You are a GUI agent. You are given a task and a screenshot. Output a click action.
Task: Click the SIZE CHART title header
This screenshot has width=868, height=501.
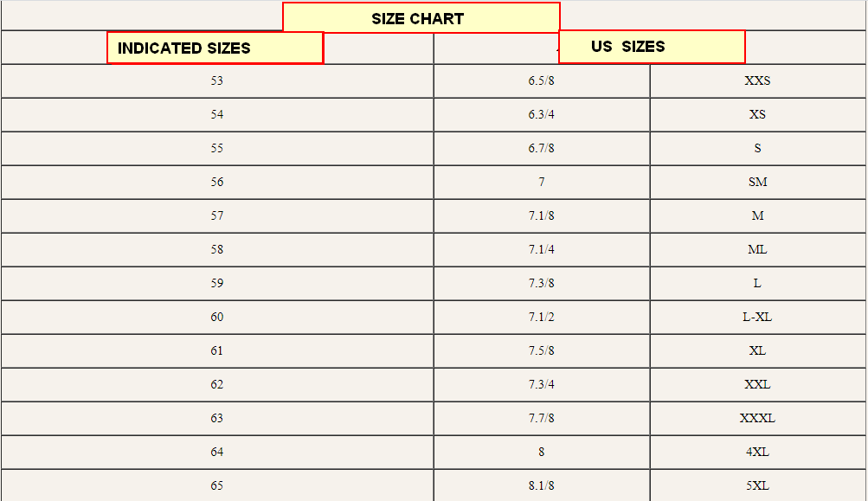point(421,18)
